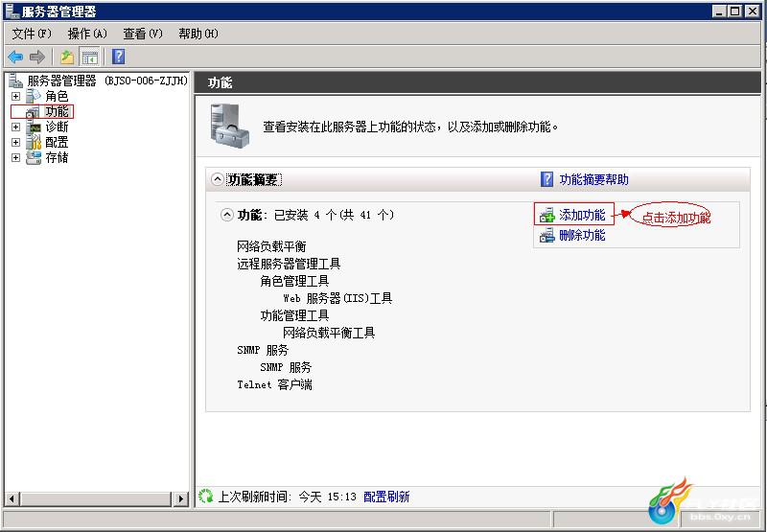
Task: Click the 功能摘要 section heading
Action: [x=254, y=180]
